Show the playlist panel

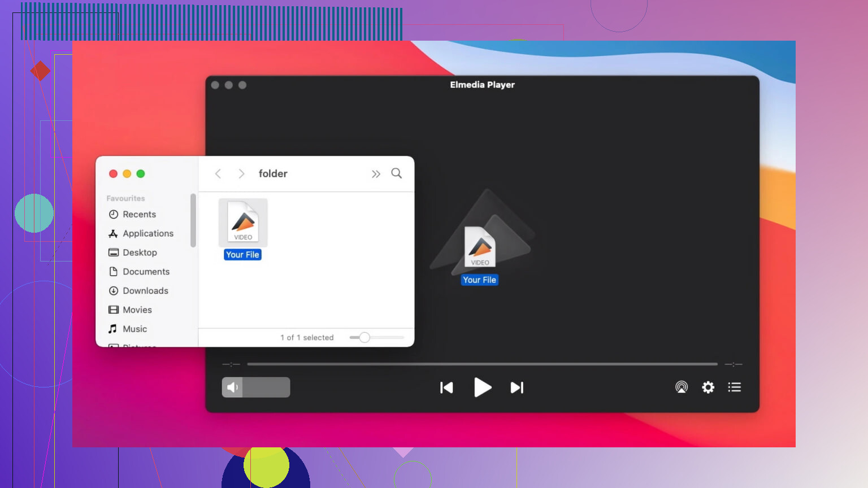click(x=735, y=387)
